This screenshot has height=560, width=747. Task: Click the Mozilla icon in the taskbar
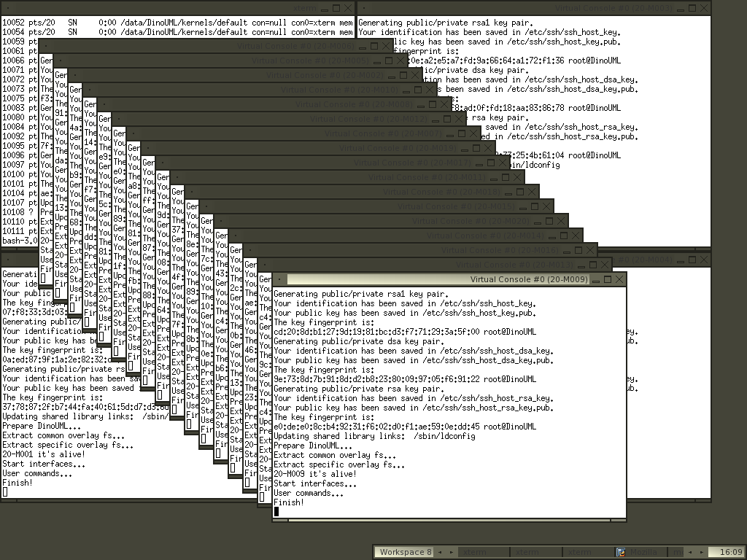click(x=622, y=552)
